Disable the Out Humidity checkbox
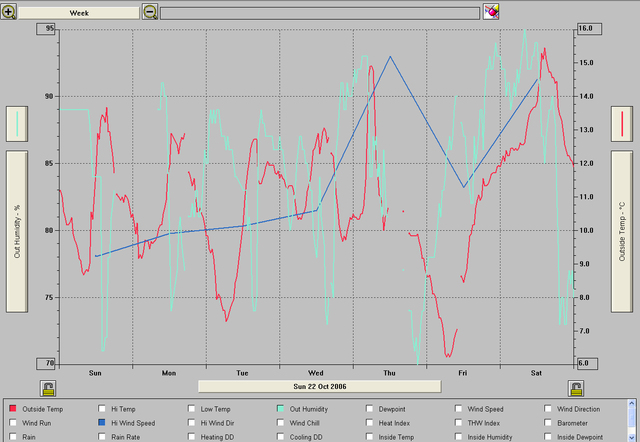Viewport: 640px width, 442px height. coord(281,409)
